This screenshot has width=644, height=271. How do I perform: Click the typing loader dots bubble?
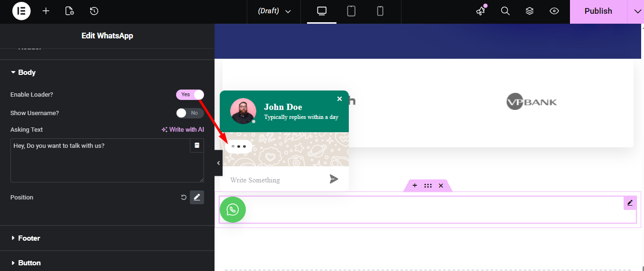(x=239, y=146)
